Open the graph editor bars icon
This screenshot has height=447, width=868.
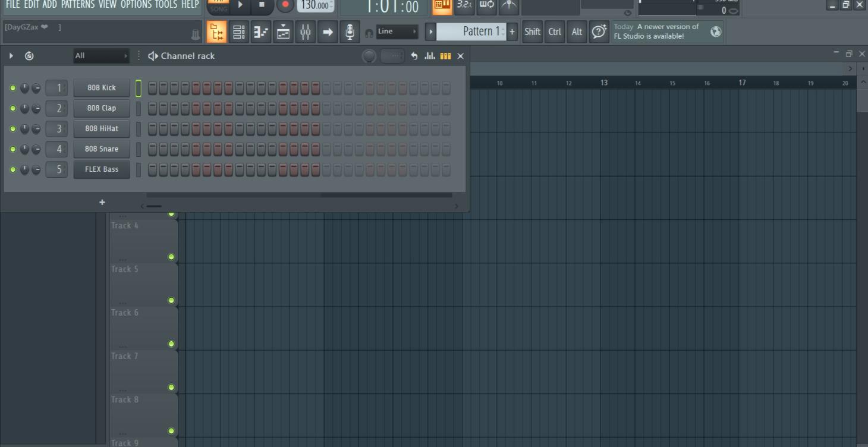click(x=430, y=56)
